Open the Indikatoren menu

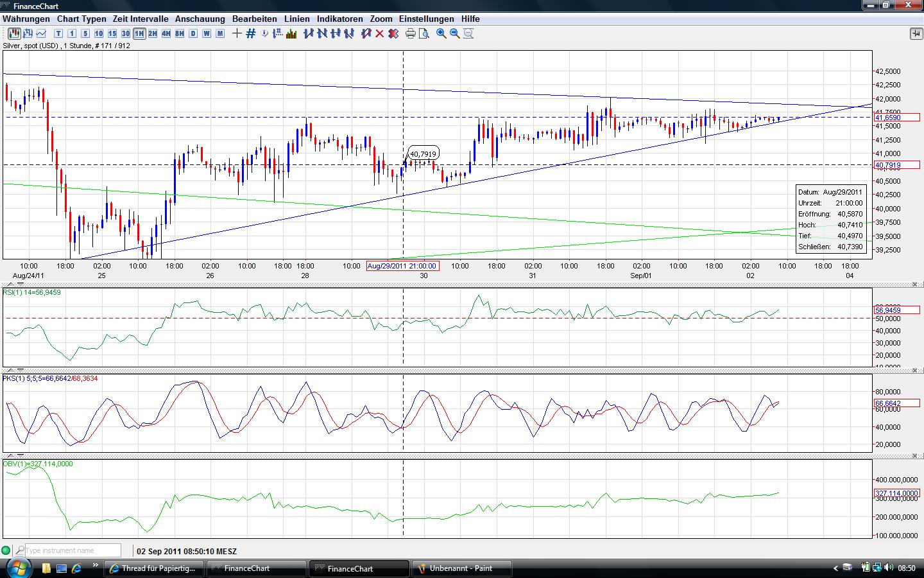pos(339,19)
